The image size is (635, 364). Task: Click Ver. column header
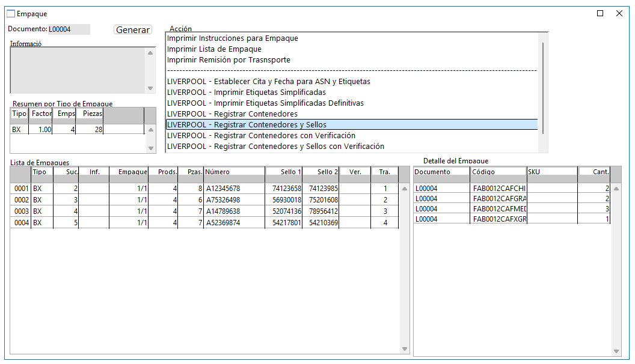tap(355, 172)
